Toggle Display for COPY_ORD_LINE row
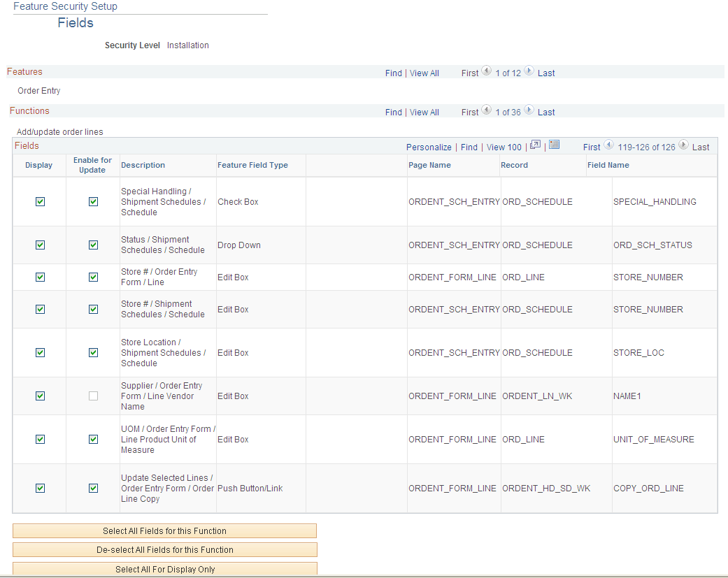The image size is (728, 578). click(41, 488)
